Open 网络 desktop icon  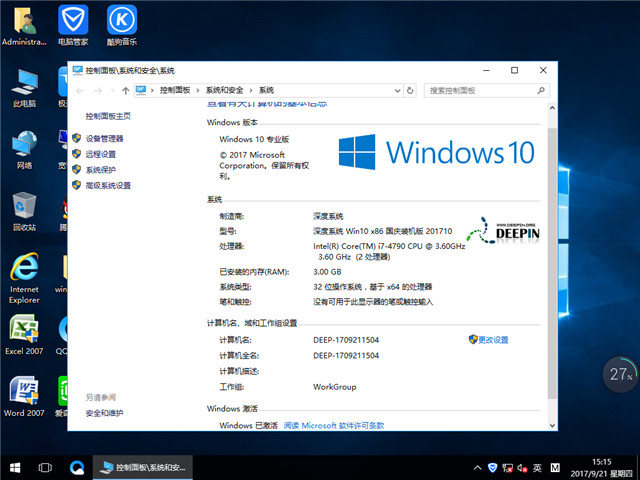click(x=24, y=150)
